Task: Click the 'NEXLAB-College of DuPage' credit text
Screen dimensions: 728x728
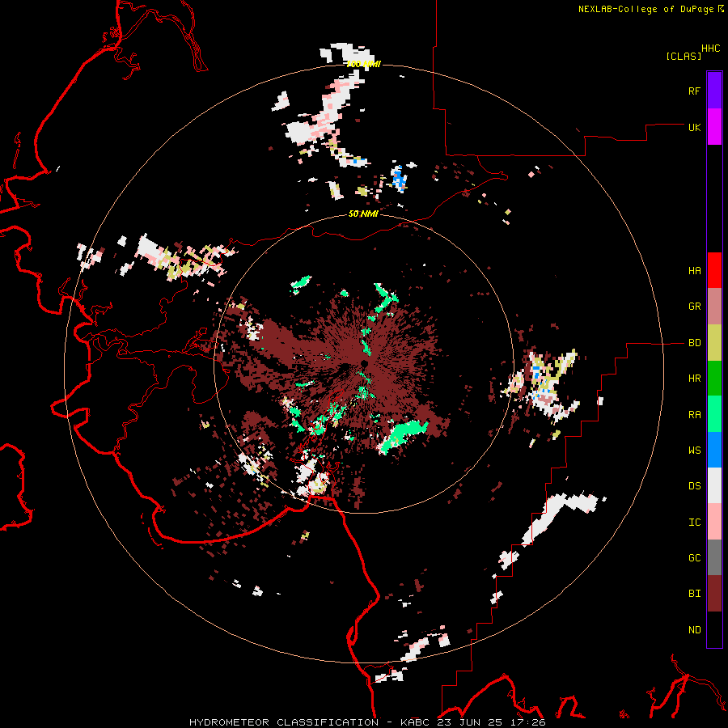Action: [645, 9]
